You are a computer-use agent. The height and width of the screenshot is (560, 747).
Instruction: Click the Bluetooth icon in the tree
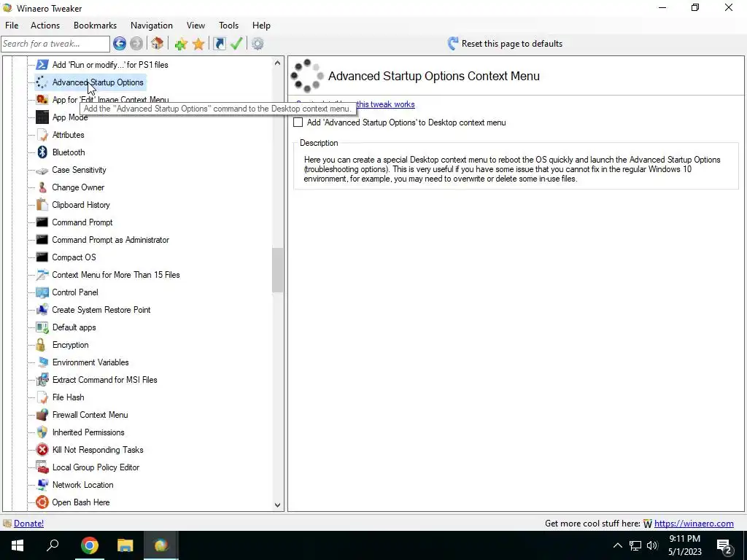42,152
